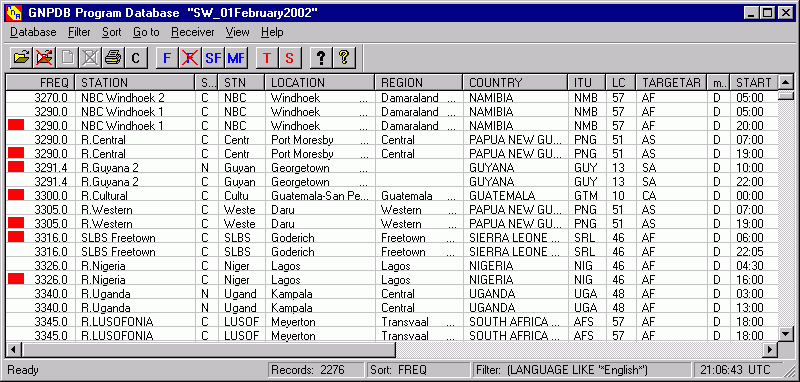Click the Guatemala-San Pe... location cell

320,195
